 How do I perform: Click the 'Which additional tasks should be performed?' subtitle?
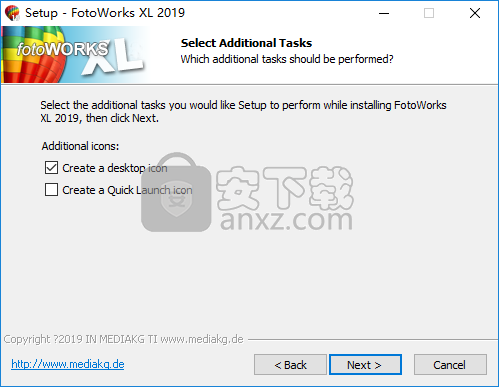click(x=287, y=59)
